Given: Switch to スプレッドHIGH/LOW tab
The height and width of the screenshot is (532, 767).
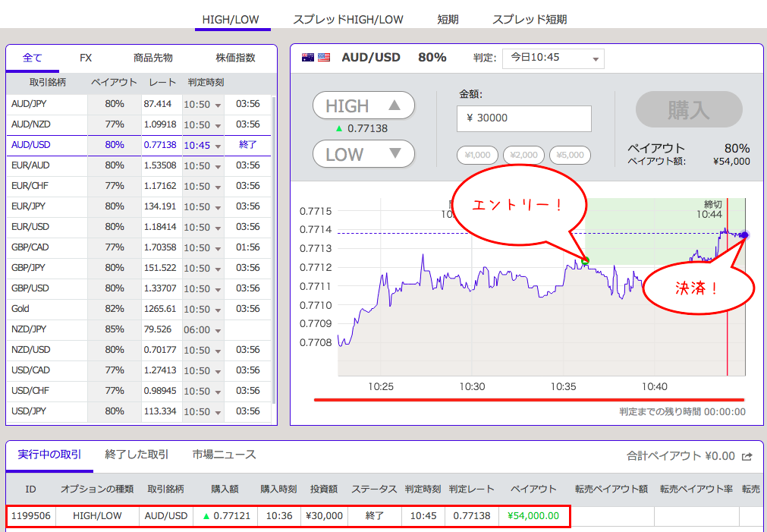Looking at the screenshot, I should coord(348,19).
